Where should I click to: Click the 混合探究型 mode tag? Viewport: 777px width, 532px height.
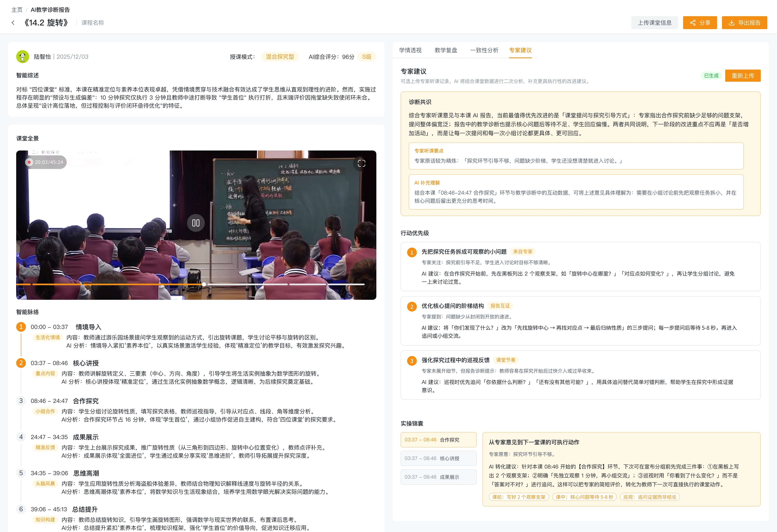tap(280, 57)
